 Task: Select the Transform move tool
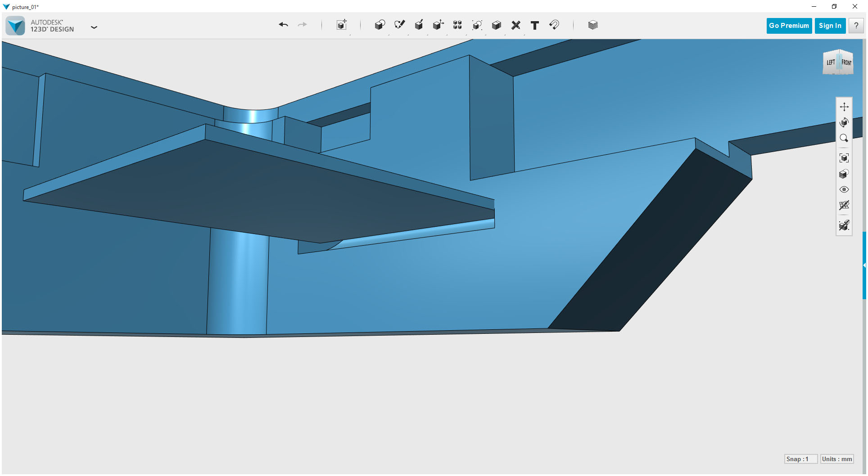(438, 25)
